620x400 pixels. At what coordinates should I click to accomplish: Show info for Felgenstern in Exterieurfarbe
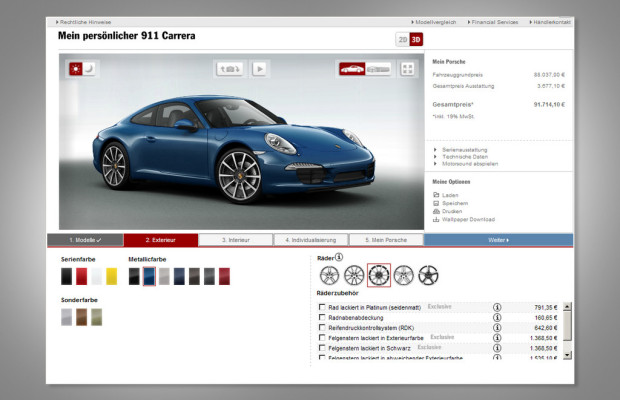point(497,338)
